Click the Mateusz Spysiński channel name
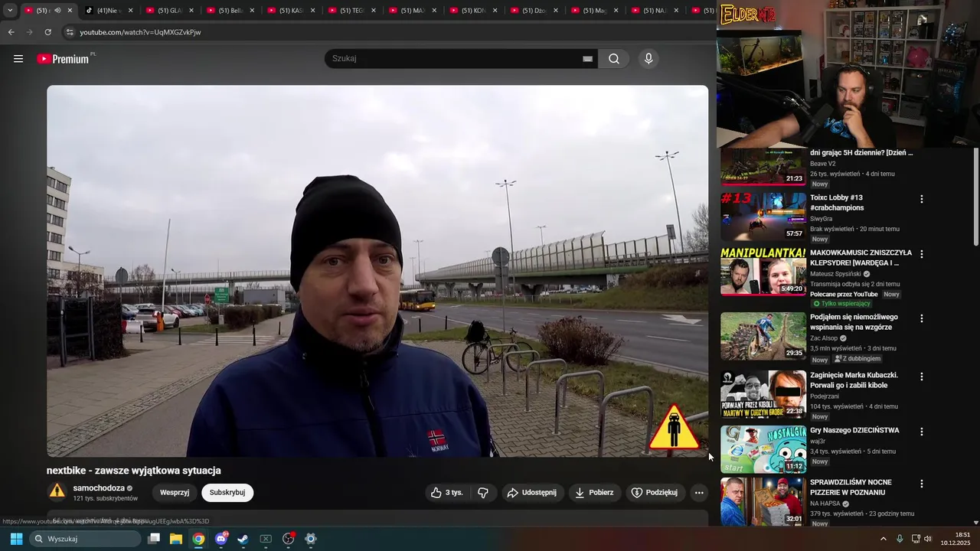Screen dimensions: 980x551 pyautogui.click(x=835, y=273)
